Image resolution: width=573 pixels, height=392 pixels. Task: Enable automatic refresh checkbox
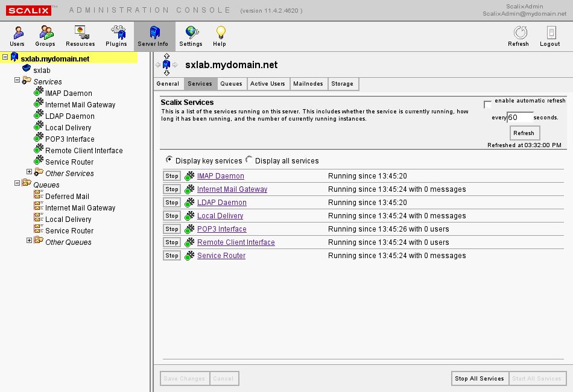(488, 105)
